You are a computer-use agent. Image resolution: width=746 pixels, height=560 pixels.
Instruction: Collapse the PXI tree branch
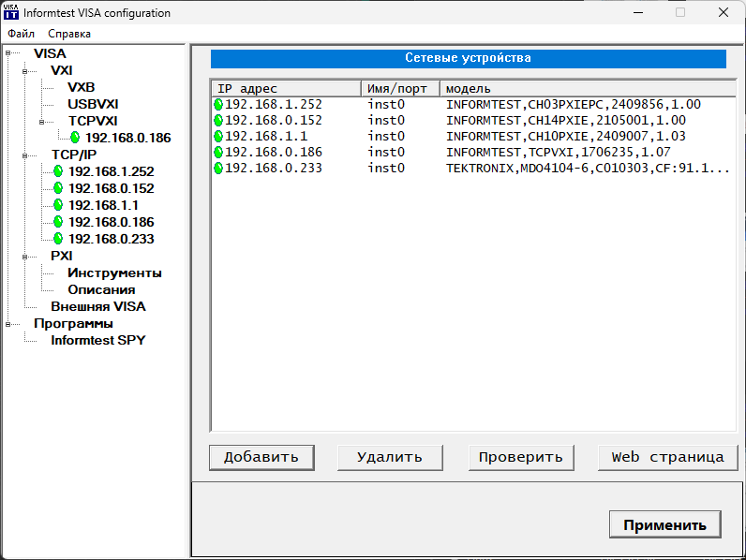[24, 257]
